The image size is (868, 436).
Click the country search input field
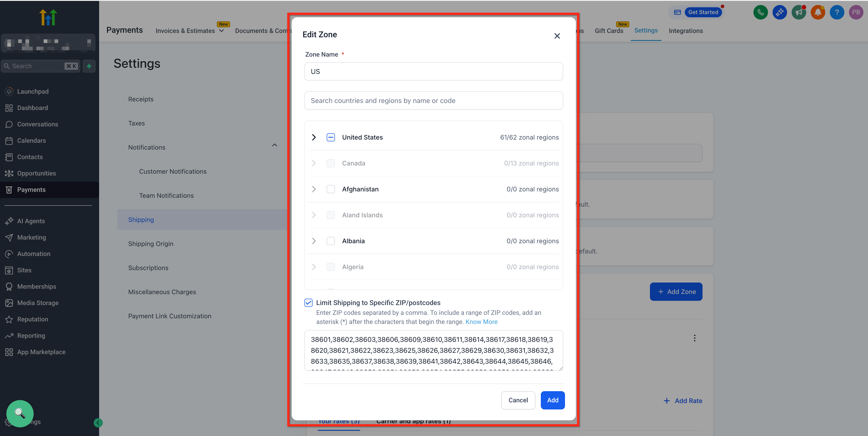[433, 100]
